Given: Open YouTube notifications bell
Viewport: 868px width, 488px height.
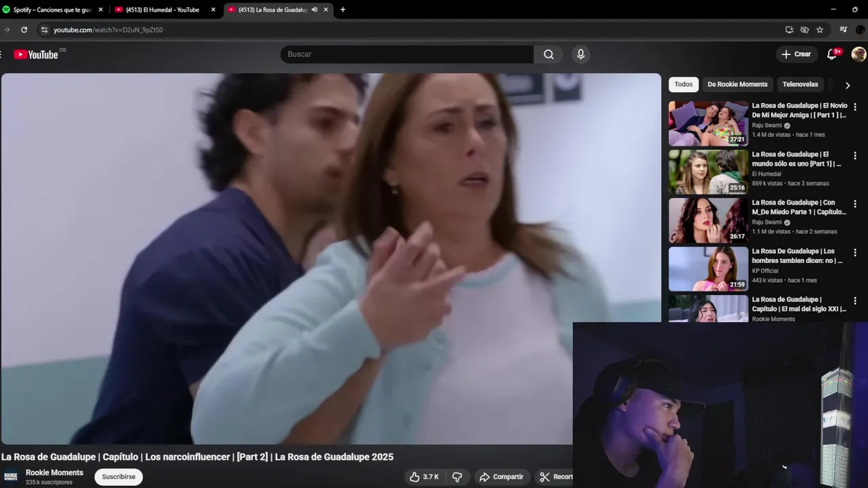Looking at the screenshot, I should click(x=832, y=54).
